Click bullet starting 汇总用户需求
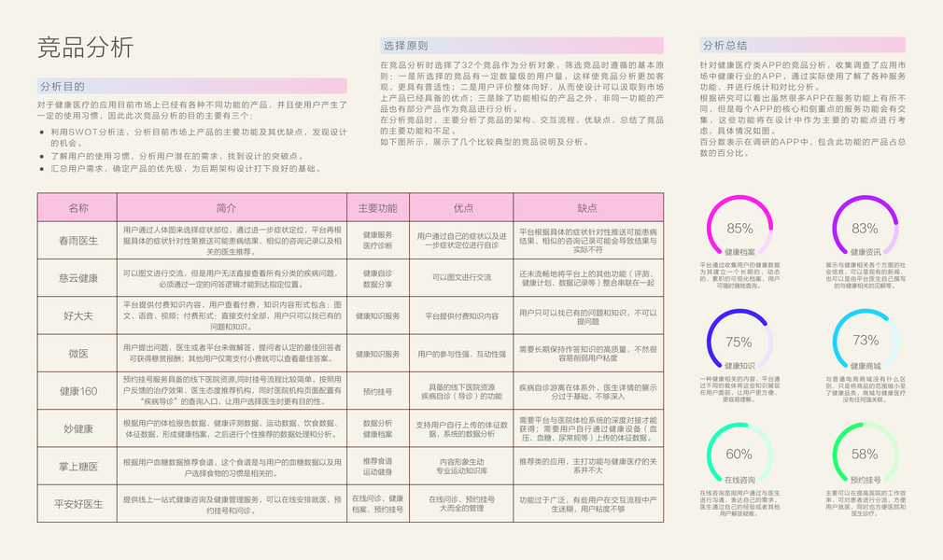943x560 pixels. [x=180, y=168]
